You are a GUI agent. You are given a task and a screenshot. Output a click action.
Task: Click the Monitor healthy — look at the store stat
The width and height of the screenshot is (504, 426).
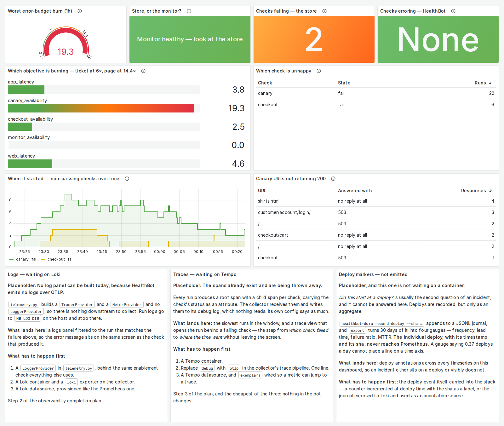190,39
